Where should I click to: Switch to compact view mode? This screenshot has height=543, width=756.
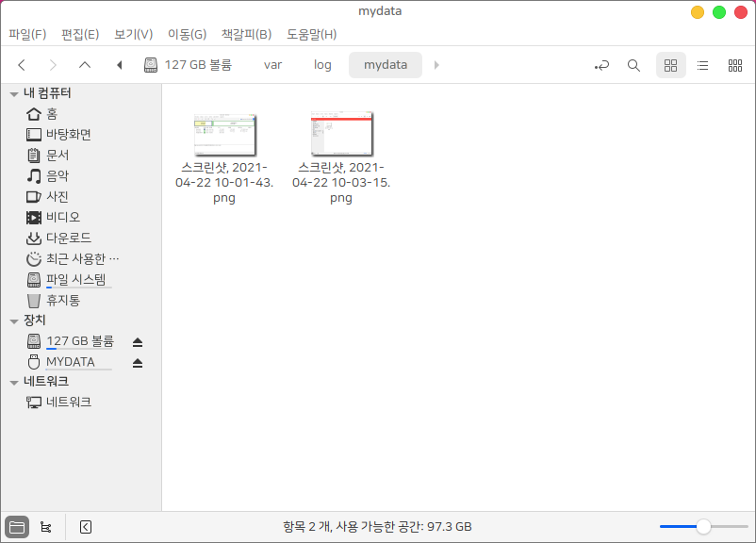(x=735, y=65)
